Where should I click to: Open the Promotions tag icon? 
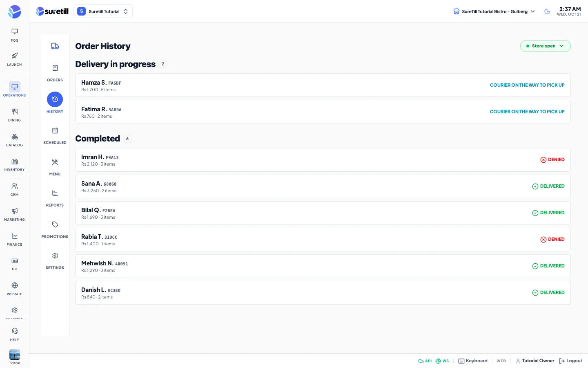[55, 224]
